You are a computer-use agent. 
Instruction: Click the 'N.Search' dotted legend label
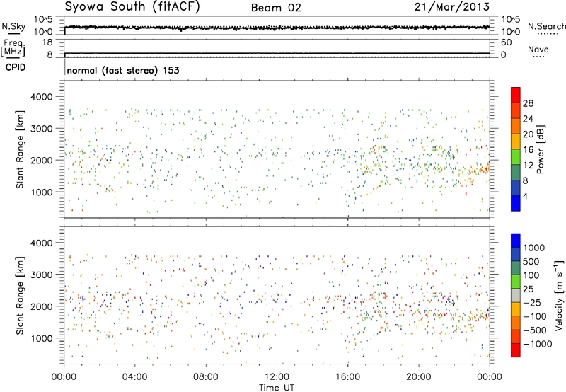pos(546,26)
